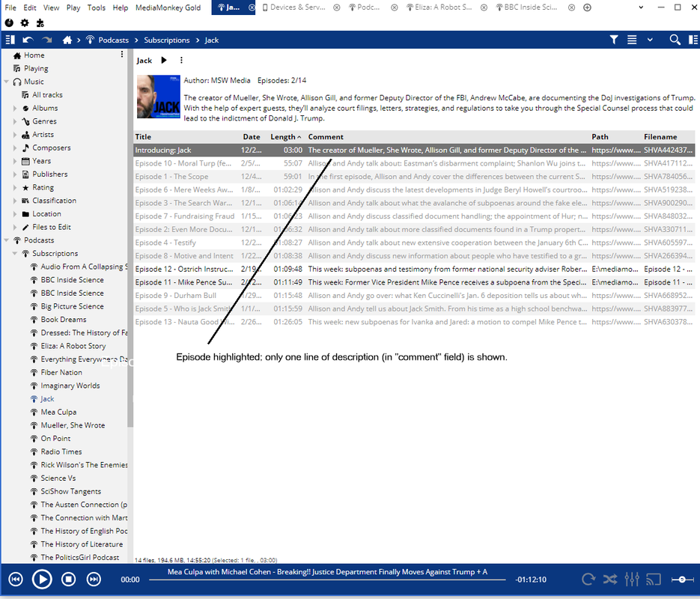Image resolution: width=700 pixels, height=599 pixels.
Task: Collapse the Subscriptions tree node
Action: coord(15,254)
